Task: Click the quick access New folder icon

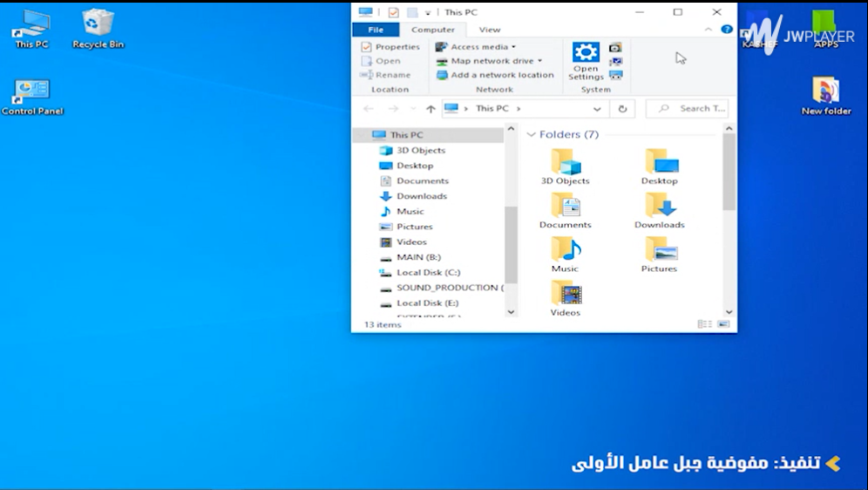Action: point(412,12)
